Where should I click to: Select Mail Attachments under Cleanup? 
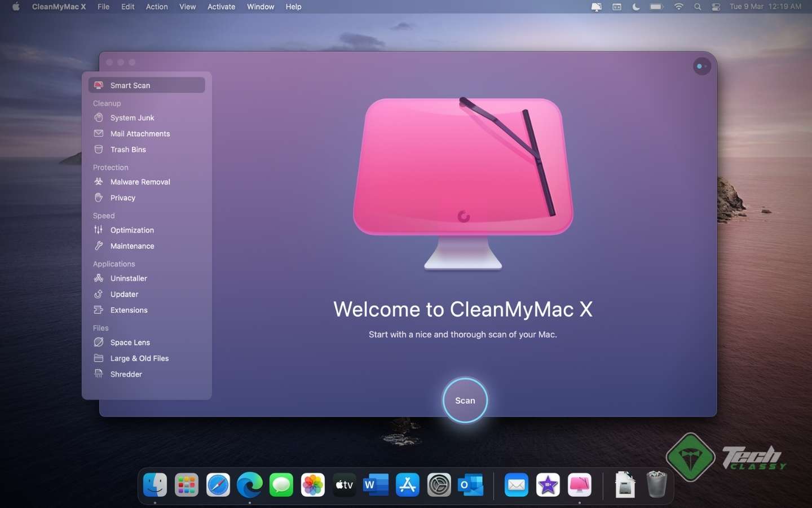coord(140,134)
